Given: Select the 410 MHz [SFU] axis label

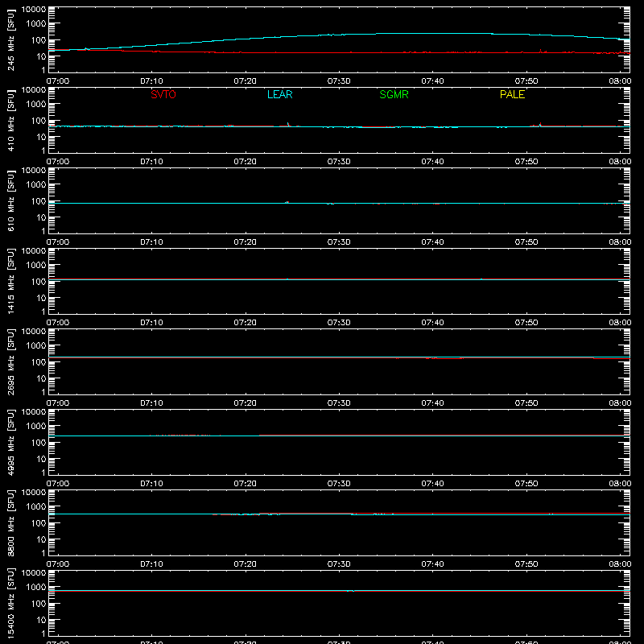Looking at the screenshot, I should [x=11, y=120].
